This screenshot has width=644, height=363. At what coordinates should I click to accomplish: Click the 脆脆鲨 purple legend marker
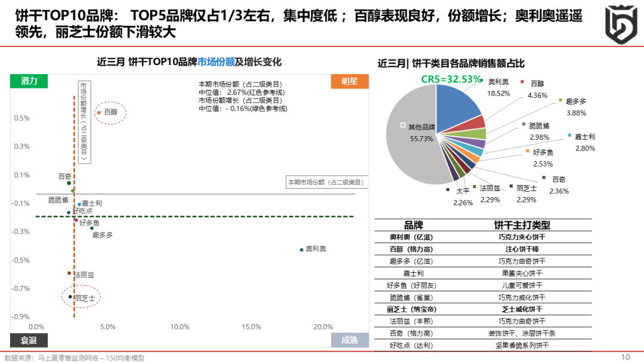524,124
